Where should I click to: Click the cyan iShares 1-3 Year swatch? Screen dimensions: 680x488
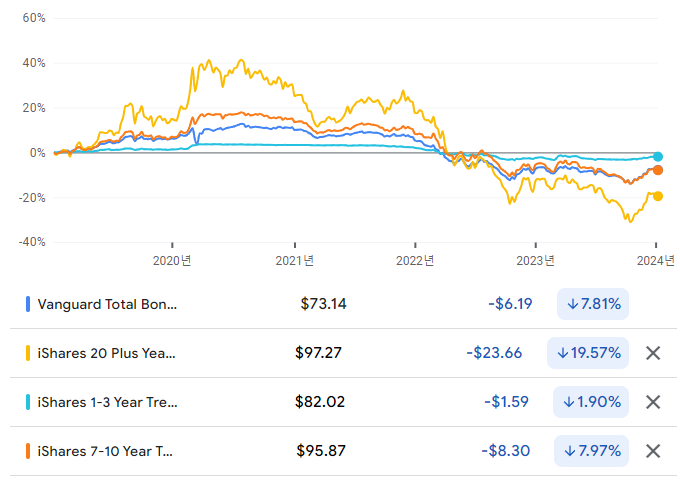click(x=28, y=402)
